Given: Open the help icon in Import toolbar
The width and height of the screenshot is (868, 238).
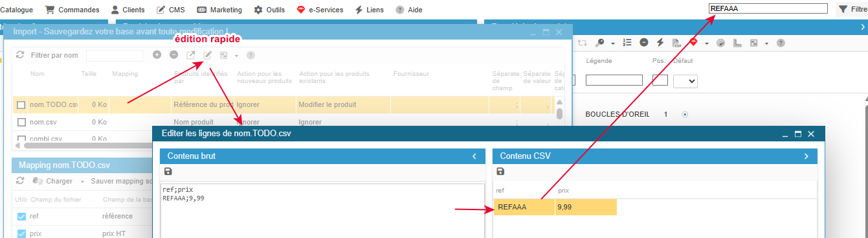Looking at the screenshot, I should 250,55.
